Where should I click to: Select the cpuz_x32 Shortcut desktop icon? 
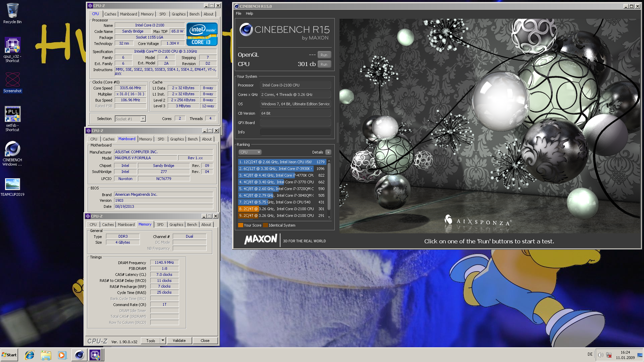click(12, 50)
